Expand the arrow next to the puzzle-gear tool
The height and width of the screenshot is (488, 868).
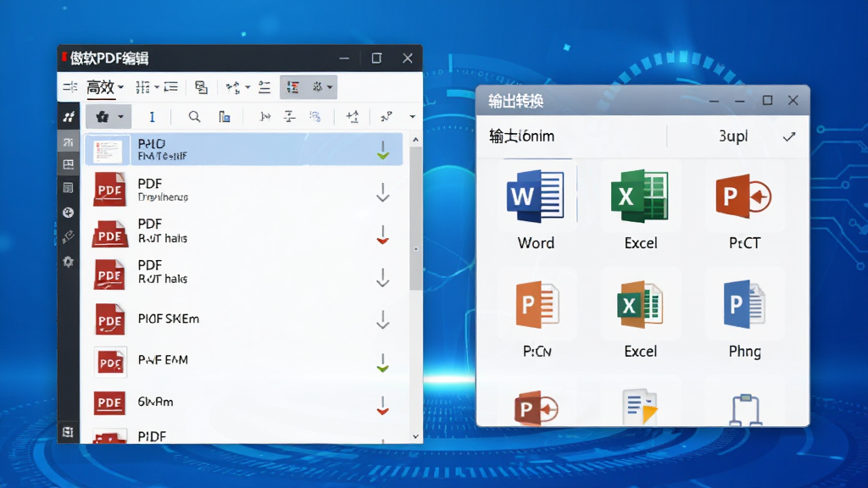click(120, 117)
